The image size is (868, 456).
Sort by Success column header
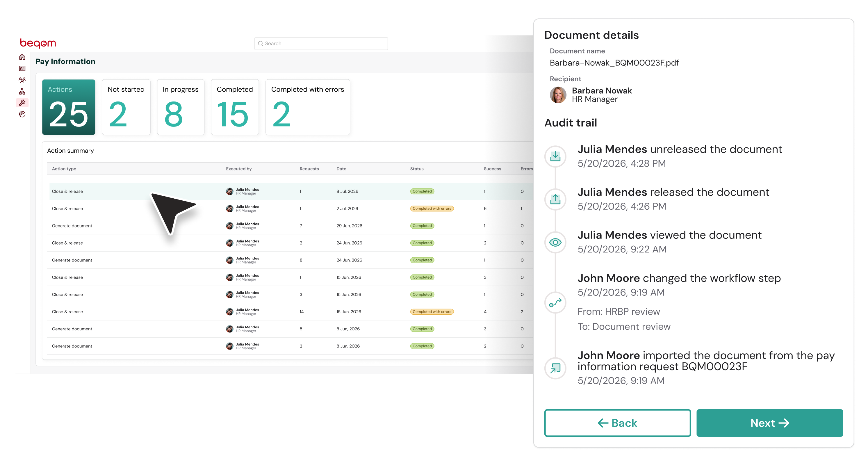[492, 169]
